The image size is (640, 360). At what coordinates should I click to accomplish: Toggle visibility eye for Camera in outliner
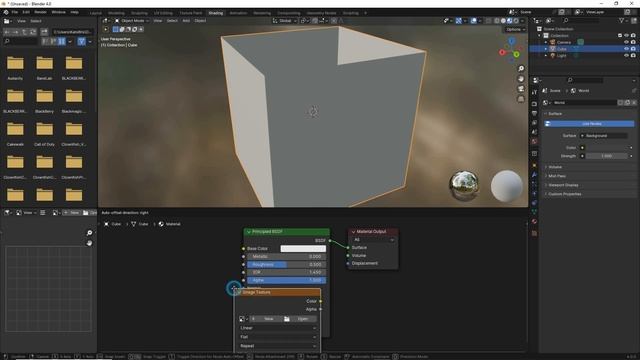(x=626, y=42)
